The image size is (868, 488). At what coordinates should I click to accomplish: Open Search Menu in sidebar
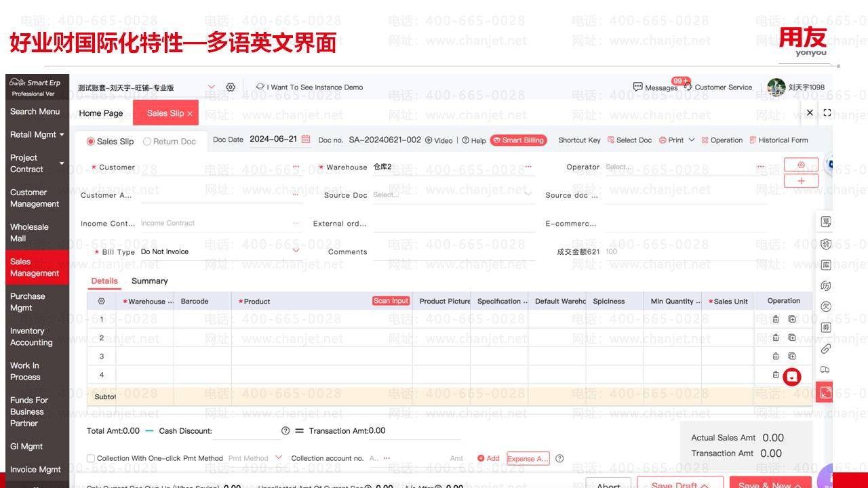(35, 111)
